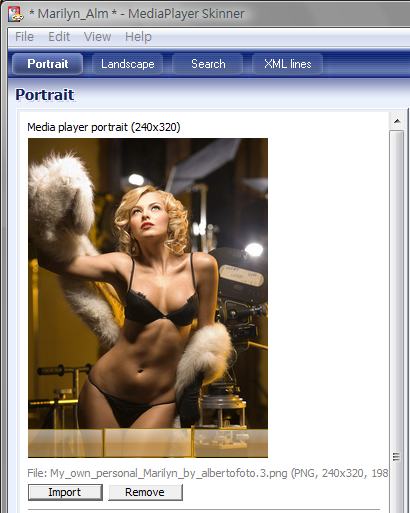Open the Help menu

click(x=138, y=37)
